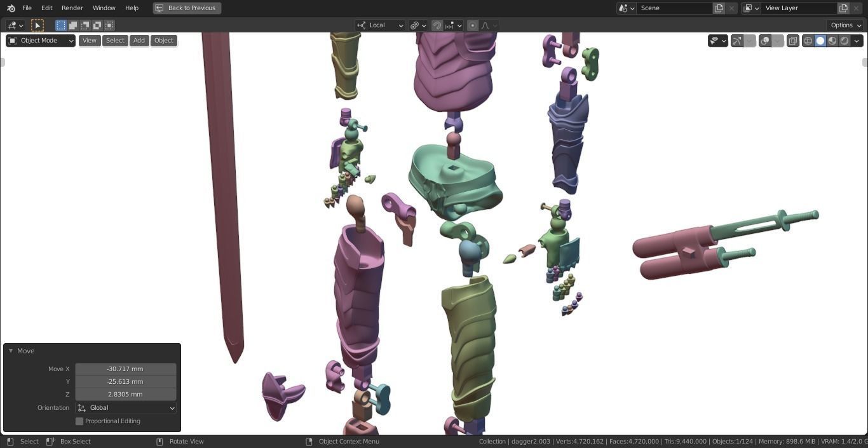Toggle proportional editing in header
The width and height of the screenshot is (868, 448).
473,25
